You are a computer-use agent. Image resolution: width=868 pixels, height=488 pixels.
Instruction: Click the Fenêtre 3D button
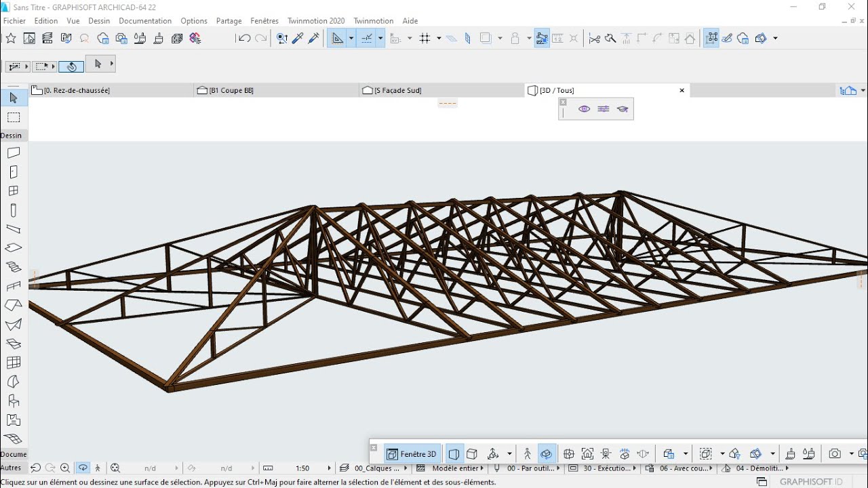click(412, 454)
